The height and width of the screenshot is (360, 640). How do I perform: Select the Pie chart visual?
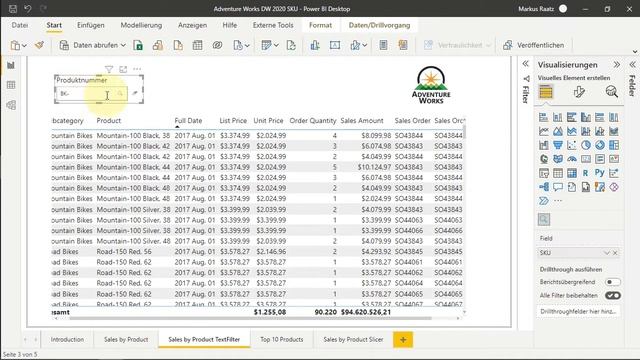point(586,145)
